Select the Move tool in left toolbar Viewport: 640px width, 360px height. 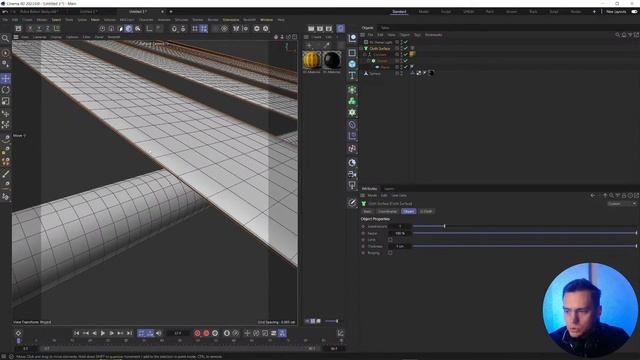pos(6,78)
